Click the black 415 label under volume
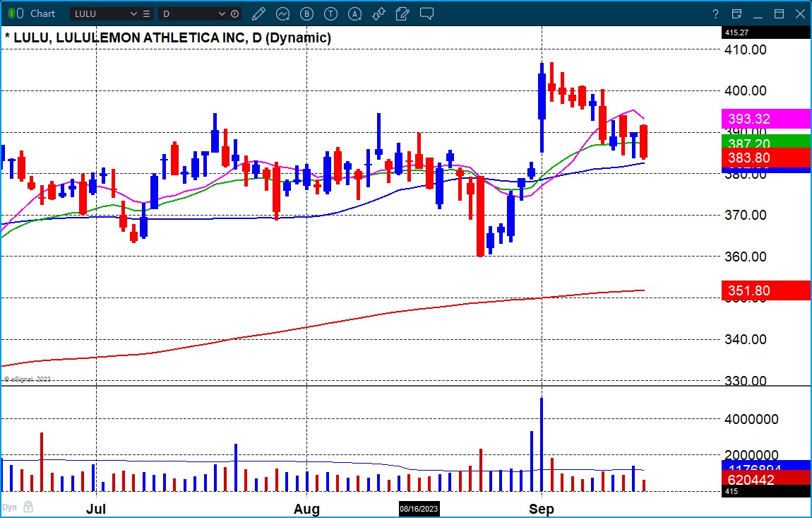Image resolution: width=812 pixels, height=518 pixels. coord(765,492)
